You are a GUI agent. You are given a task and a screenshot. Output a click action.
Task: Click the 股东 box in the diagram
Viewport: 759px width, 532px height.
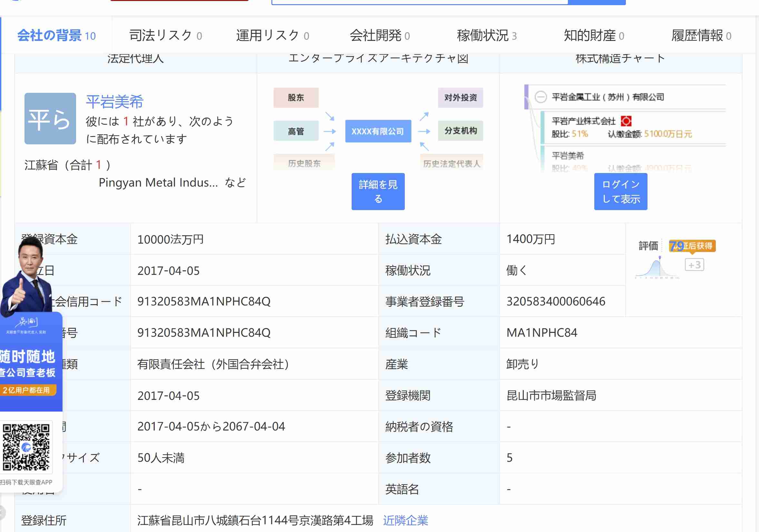point(296,98)
